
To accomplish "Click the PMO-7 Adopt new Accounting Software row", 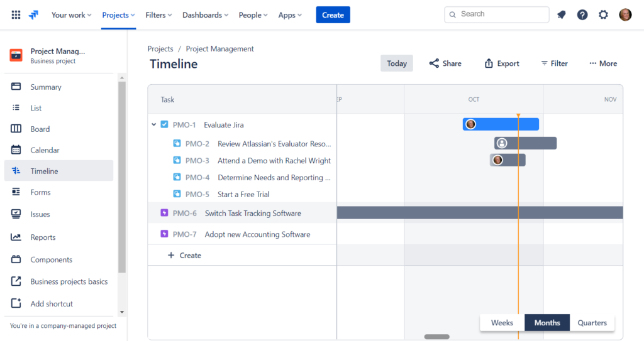I will coord(242,234).
